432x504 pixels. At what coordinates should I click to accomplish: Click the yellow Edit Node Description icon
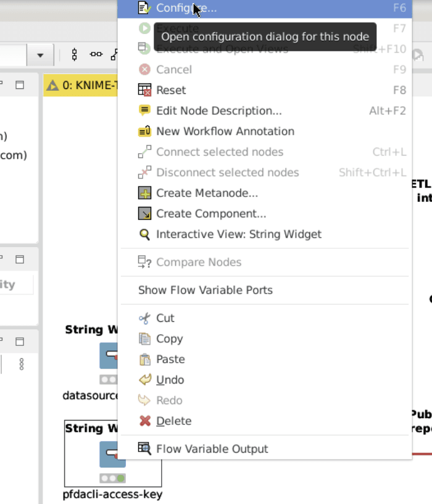pos(144,110)
